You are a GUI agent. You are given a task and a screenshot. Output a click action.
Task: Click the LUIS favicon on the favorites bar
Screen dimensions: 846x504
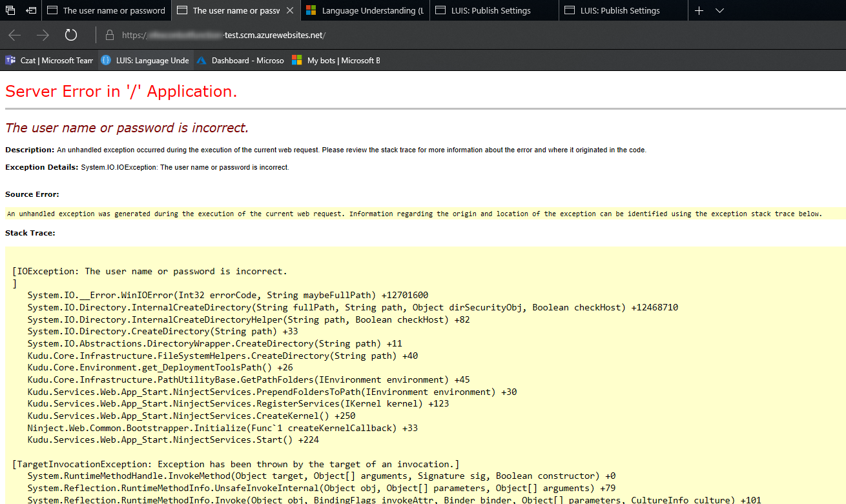pyautogui.click(x=105, y=60)
